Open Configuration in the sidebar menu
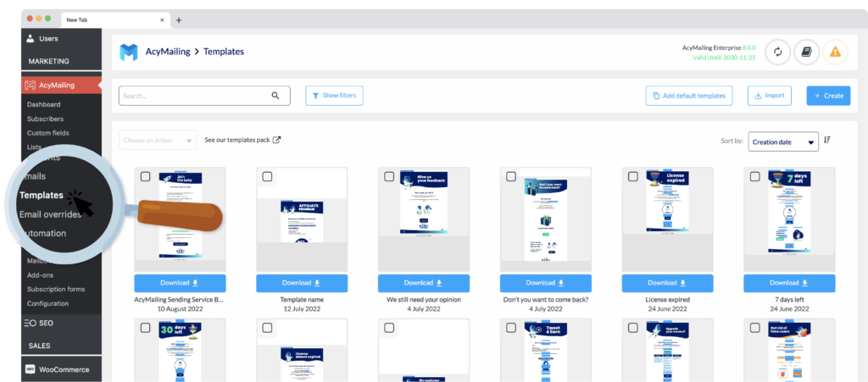Screen dimensions: 868x382 pyautogui.click(x=48, y=303)
